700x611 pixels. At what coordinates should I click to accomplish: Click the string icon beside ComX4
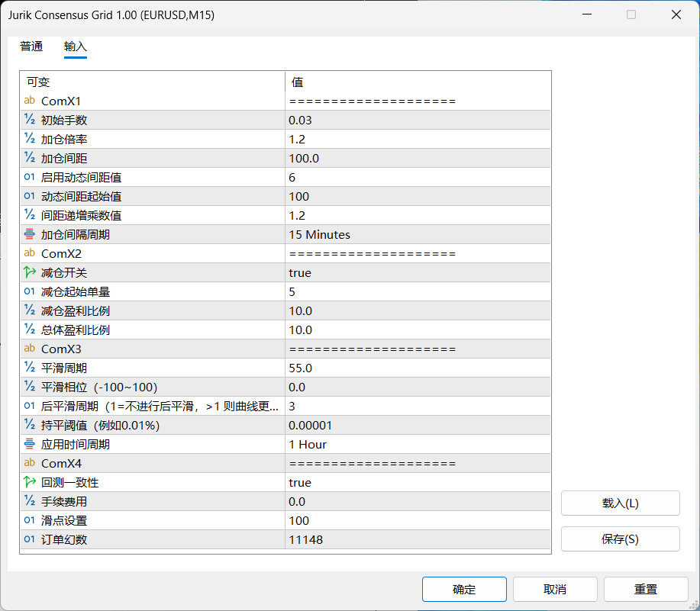(x=30, y=463)
